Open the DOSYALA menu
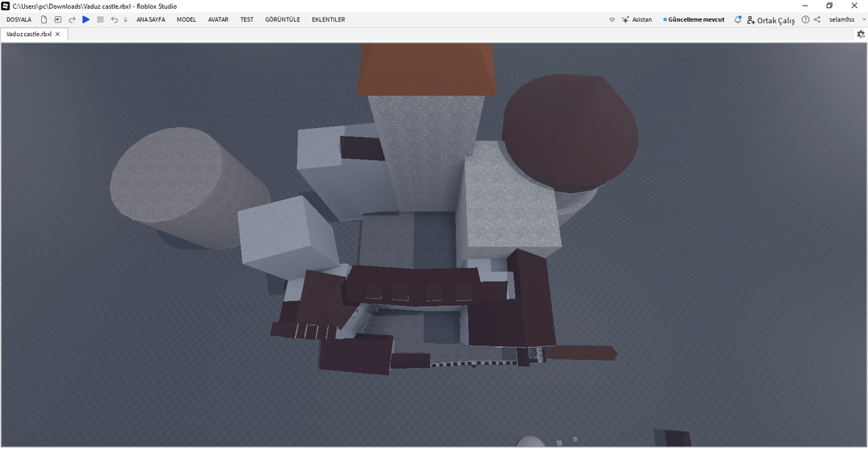 click(x=18, y=19)
